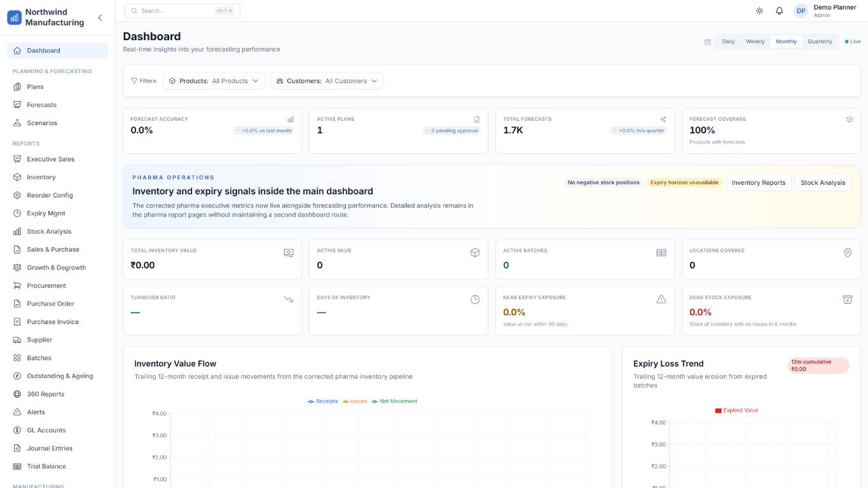The height and width of the screenshot is (488, 868).
Task: Click the Northwind Manufacturing logo icon
Action: click(14, 17)
